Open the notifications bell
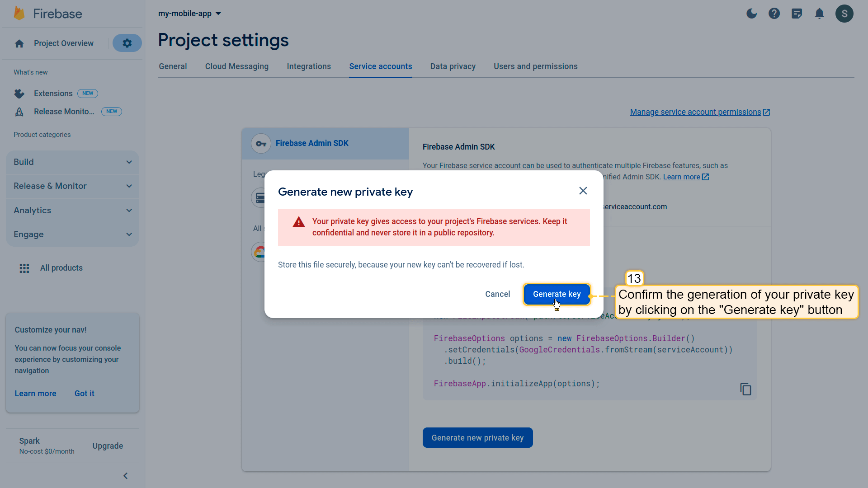This screenshot has height=488, width=868. click(x=819, y=14)
